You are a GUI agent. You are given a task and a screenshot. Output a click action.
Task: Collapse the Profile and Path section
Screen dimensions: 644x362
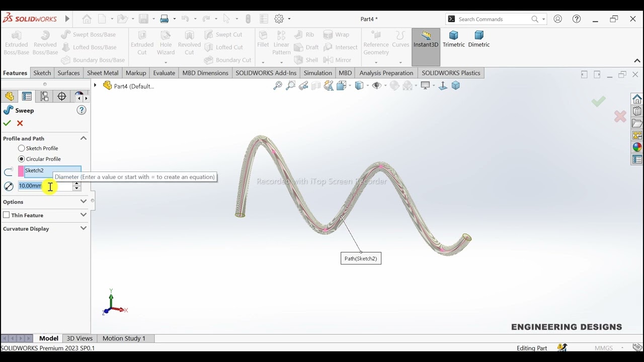click(84, 138)
